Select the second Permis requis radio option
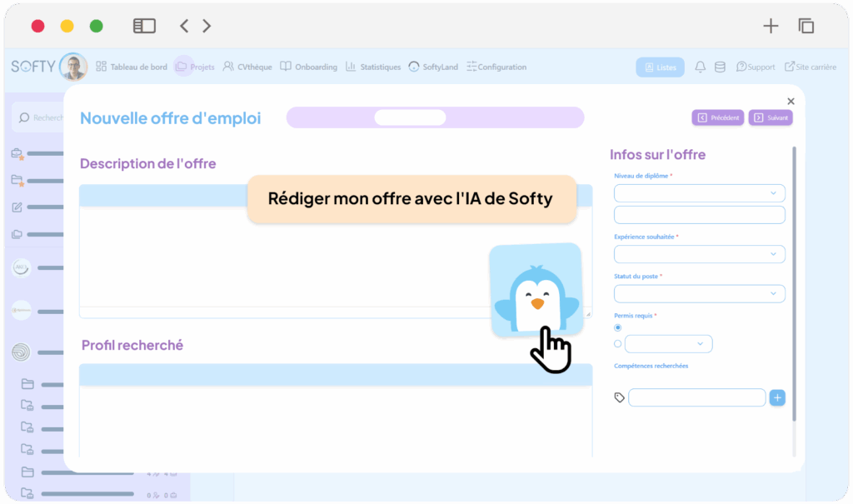 click(x=617, y=343)
